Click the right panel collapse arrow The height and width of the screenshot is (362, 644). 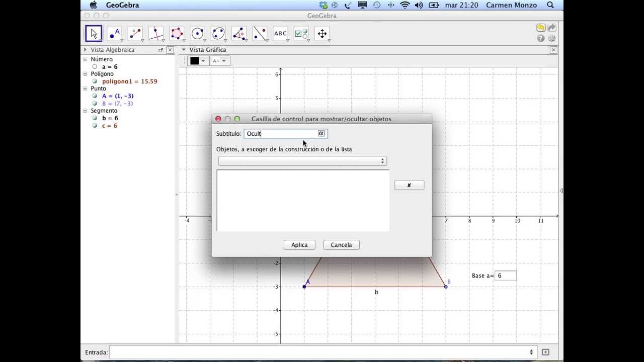pyautogui.click(x=561, y=191)
